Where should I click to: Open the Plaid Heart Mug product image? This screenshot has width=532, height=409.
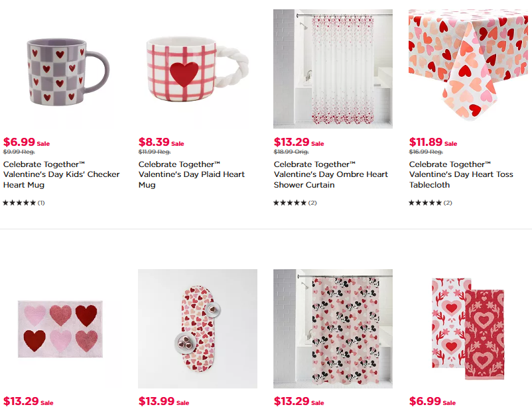click(198, 69)
